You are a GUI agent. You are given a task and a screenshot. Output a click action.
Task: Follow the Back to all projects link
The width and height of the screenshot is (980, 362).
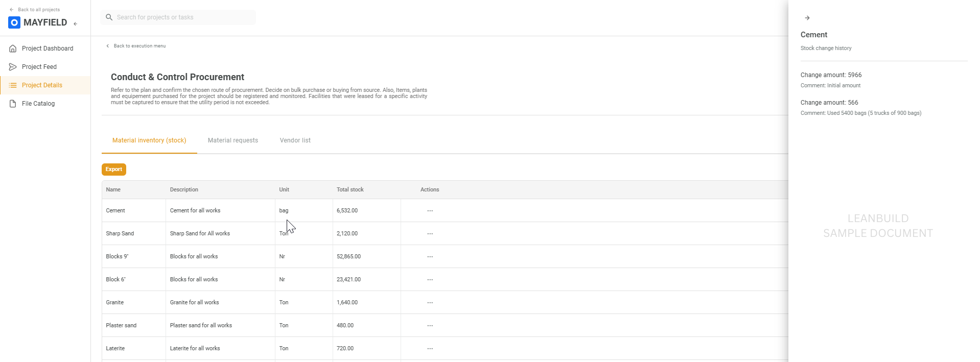38,10
